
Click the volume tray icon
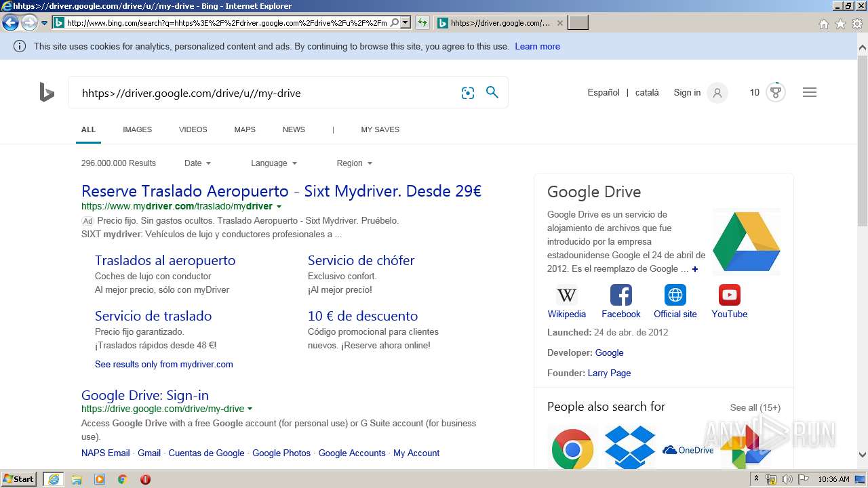pyautogui.click(x=787, y=479)
